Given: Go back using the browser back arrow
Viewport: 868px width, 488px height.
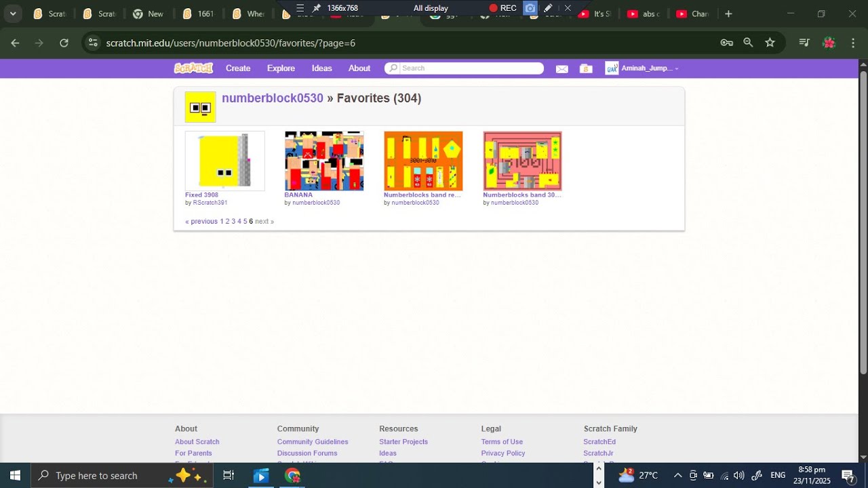Looking at the screenshot, I should 15,43.
